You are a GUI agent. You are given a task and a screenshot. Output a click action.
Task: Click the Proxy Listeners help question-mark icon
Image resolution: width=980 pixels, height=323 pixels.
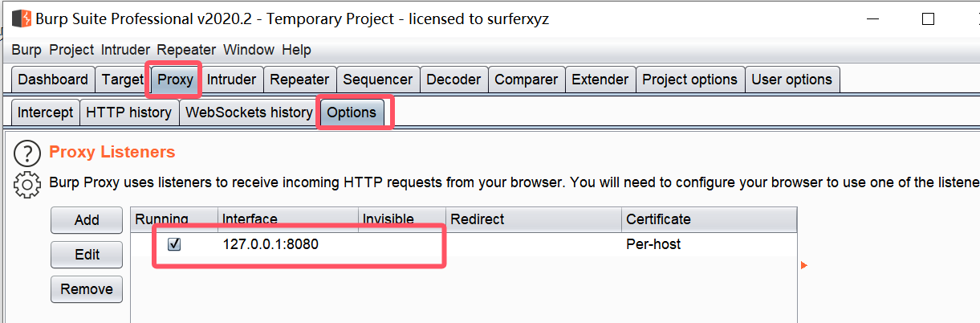[x=27, y=153]
